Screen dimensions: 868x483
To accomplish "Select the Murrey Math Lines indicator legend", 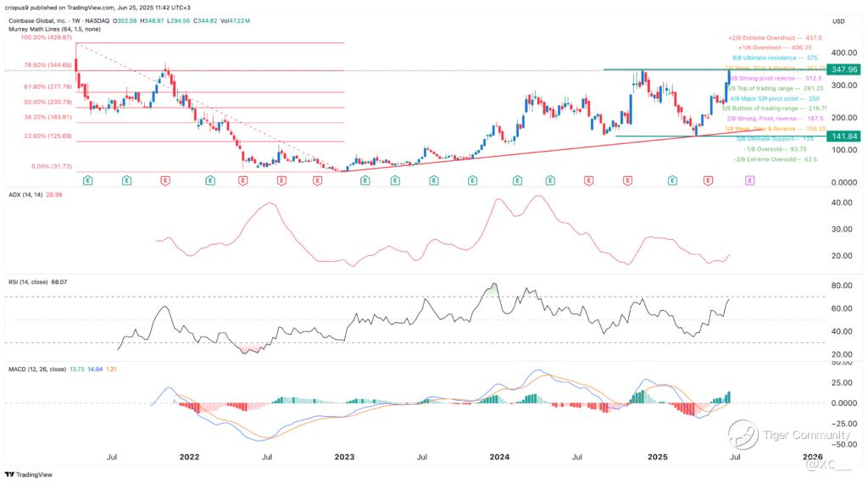I will pos(54,30).
